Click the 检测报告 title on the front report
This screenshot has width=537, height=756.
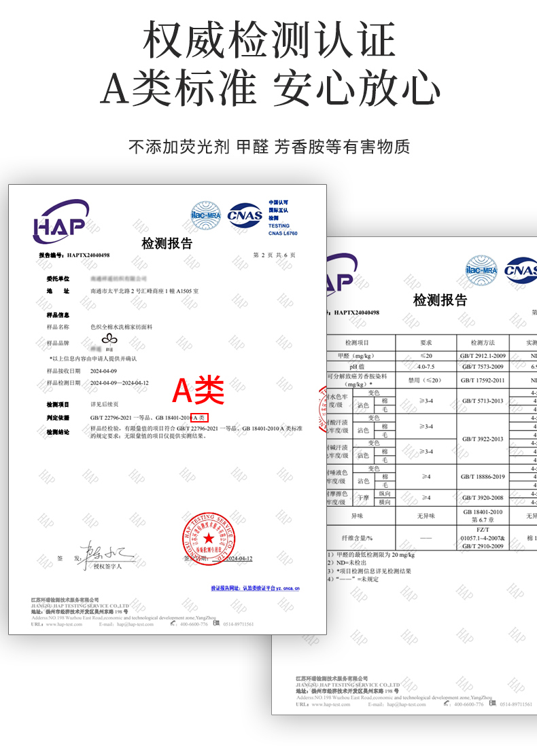(167, 243)
